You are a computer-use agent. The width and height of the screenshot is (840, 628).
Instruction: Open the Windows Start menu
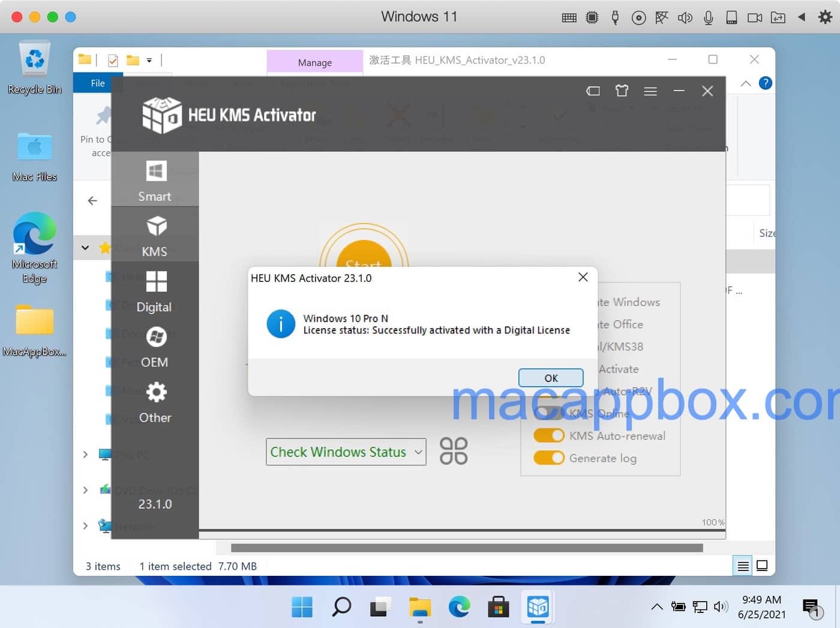tap(302, 607)
